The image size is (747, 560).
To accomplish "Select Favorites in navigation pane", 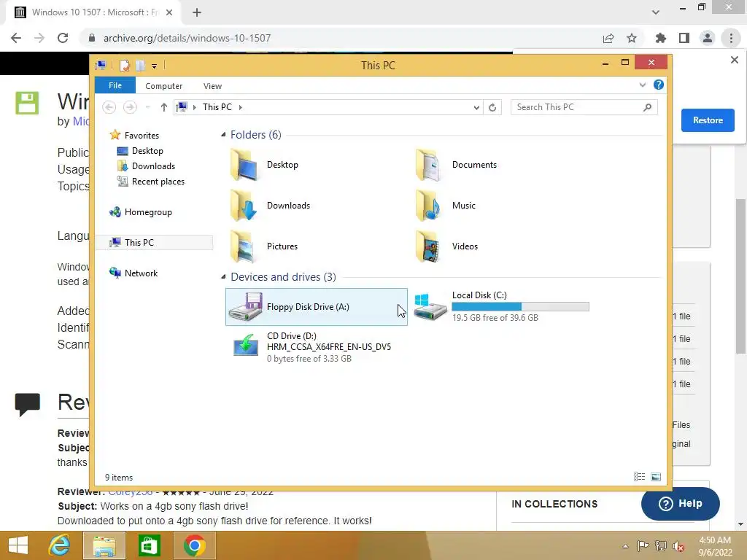I will (x=142, y=135).
